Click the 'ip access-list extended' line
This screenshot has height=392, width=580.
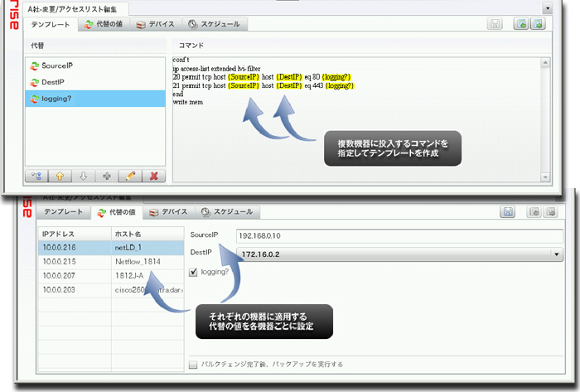coord(216,69)
